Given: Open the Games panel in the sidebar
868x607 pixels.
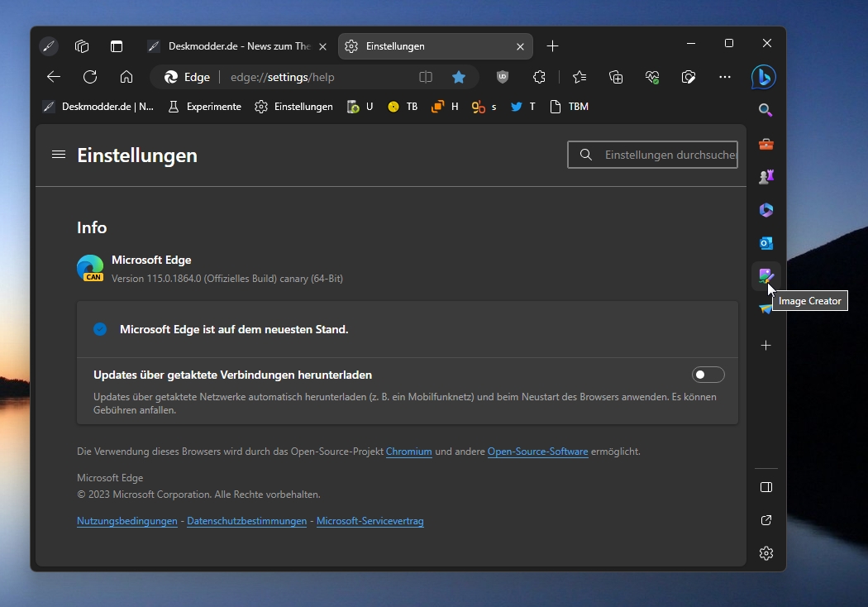Looking at the screenshot, I should coord(765,177).
